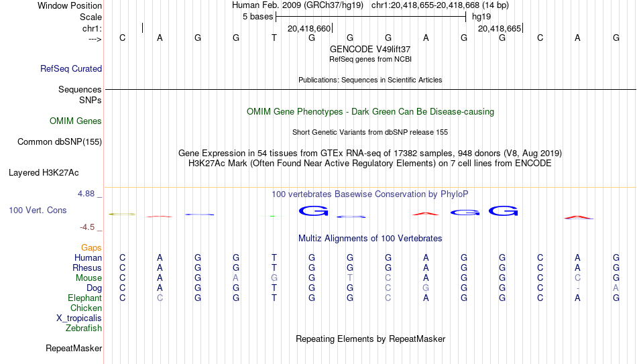637x364 pixels.
Task: Select the Elephant species label
Action: [84, 298]
